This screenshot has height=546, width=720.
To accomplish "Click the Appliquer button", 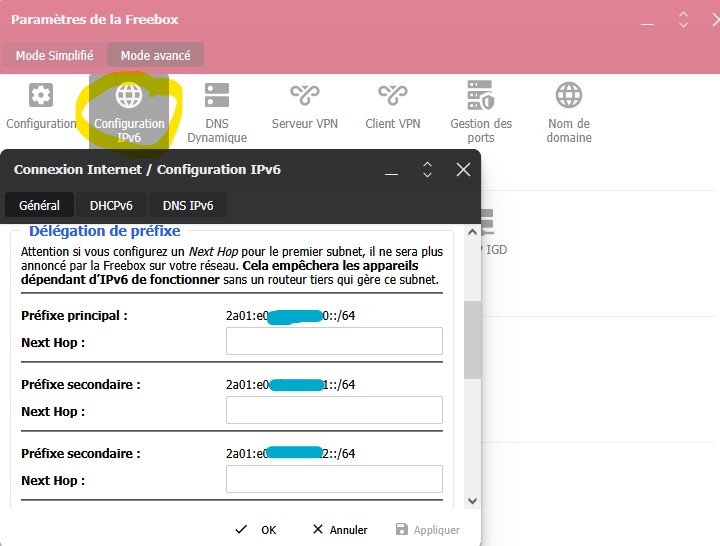I will (x=428, y=529).
